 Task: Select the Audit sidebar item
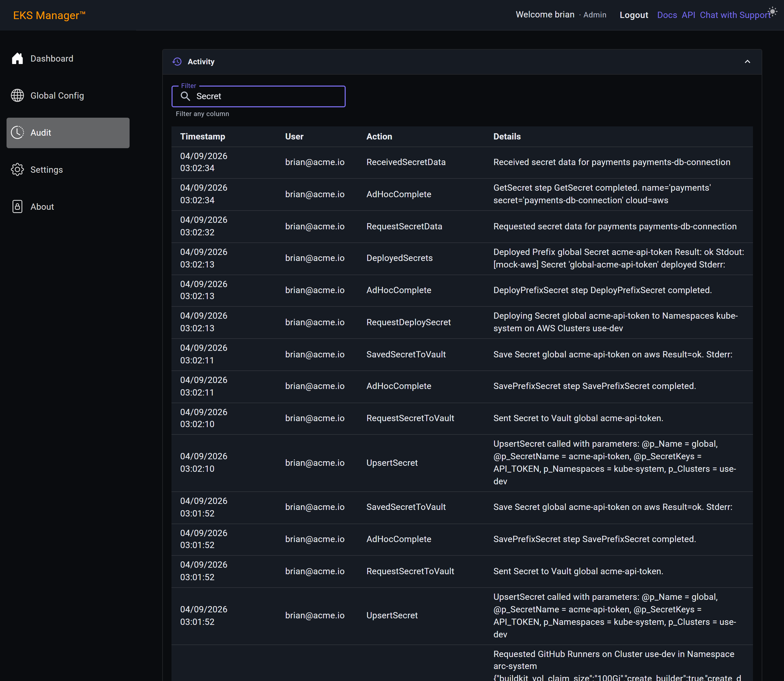68,133
